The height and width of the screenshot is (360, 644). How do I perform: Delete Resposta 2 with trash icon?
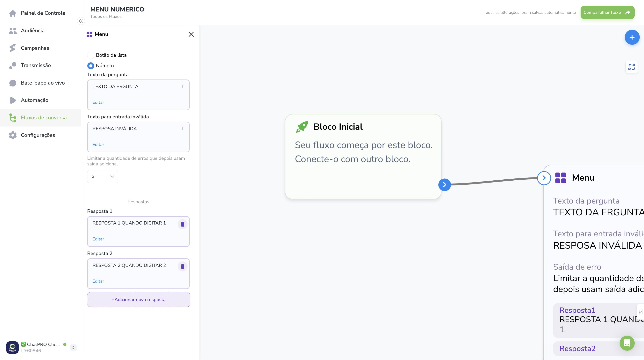(x=182, y=267)
